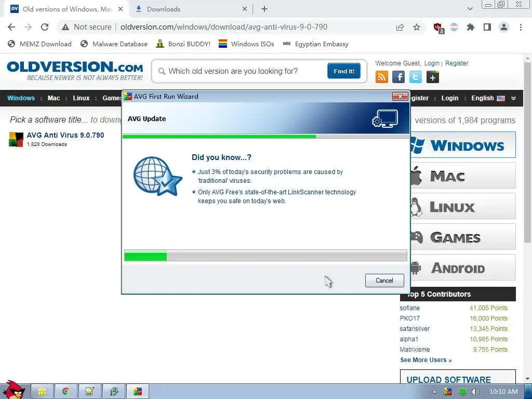
Task: Open the RSS feed icon
Action: click(x=382, y=77)
